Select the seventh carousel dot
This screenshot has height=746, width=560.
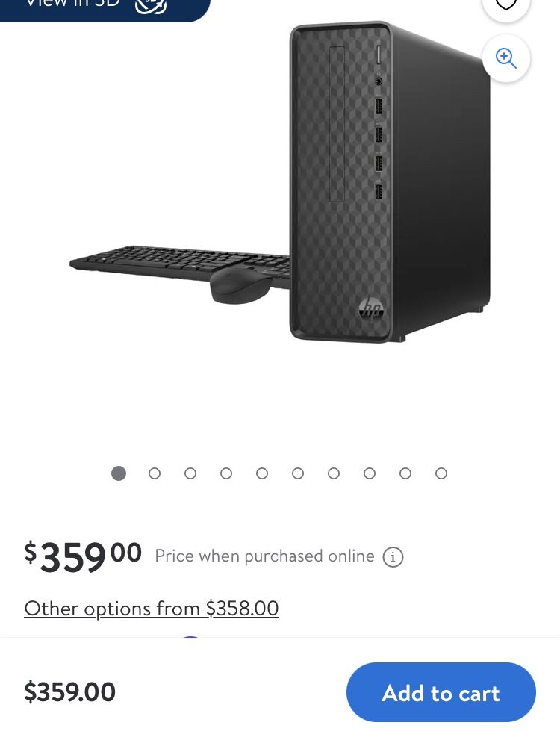coord(334,473)
